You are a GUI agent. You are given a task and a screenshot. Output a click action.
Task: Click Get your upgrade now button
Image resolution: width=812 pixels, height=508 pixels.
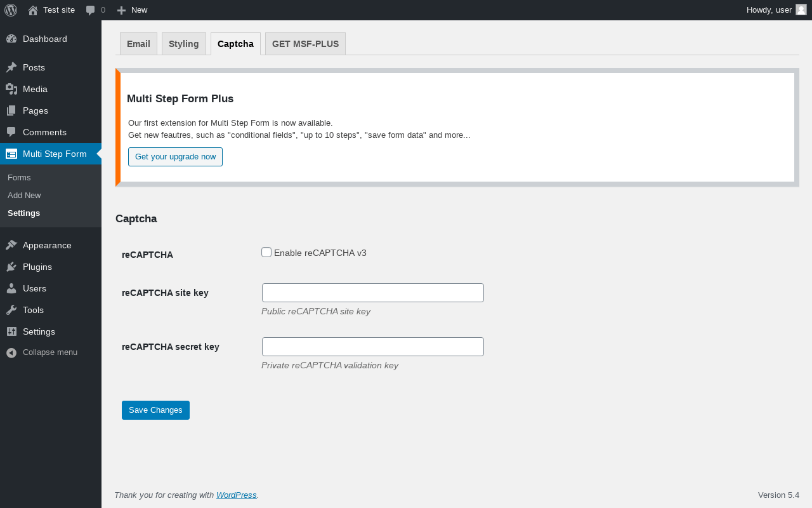[x=175, y=157]
